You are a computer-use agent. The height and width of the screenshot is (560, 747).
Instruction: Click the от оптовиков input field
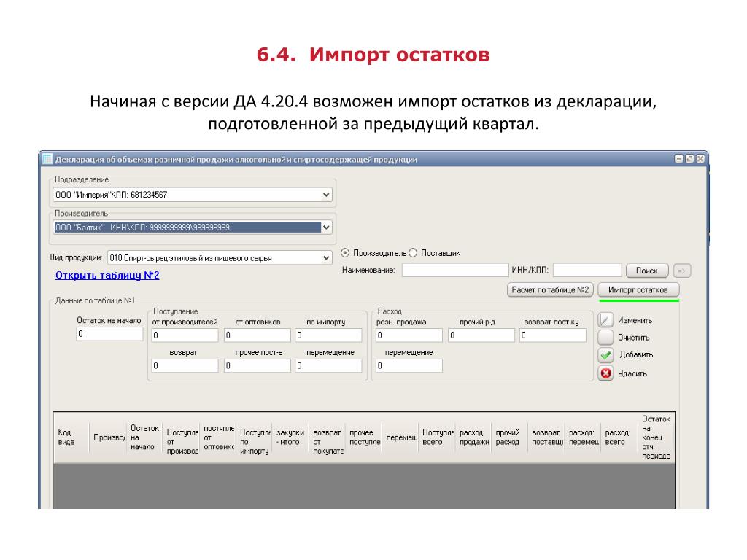258,335
